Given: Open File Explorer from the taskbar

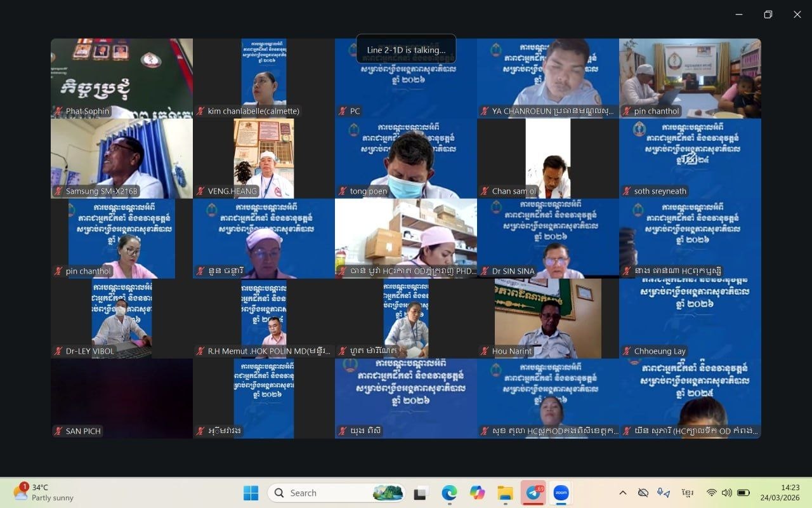Looking at the screenshot, I should [505, 493].
